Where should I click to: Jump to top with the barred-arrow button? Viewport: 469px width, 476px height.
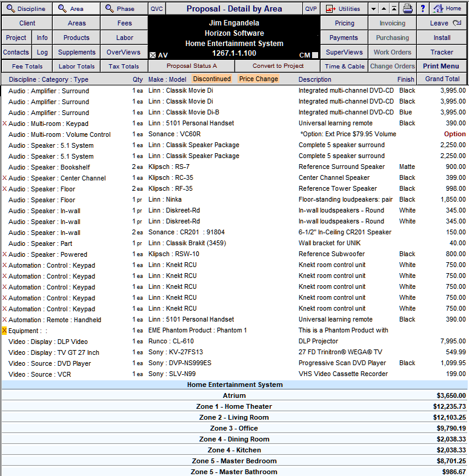pyautogui.click(x=394, y=9)
